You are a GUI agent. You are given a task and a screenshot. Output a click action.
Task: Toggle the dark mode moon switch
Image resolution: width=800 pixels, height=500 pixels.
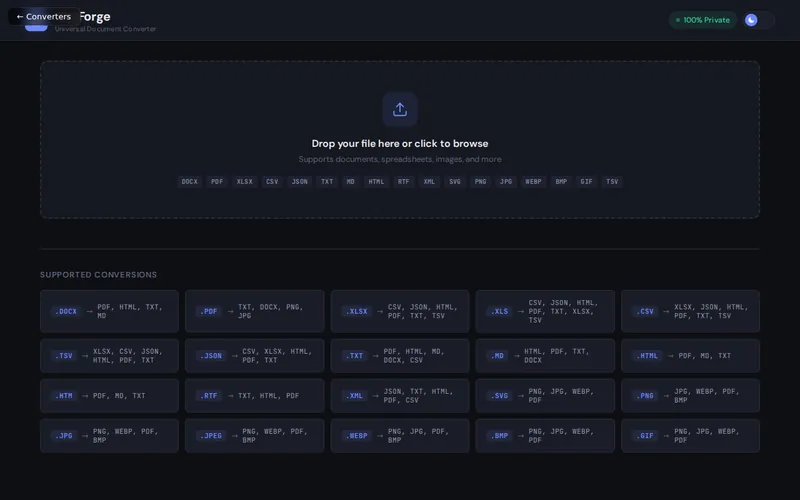pos(758,20)
